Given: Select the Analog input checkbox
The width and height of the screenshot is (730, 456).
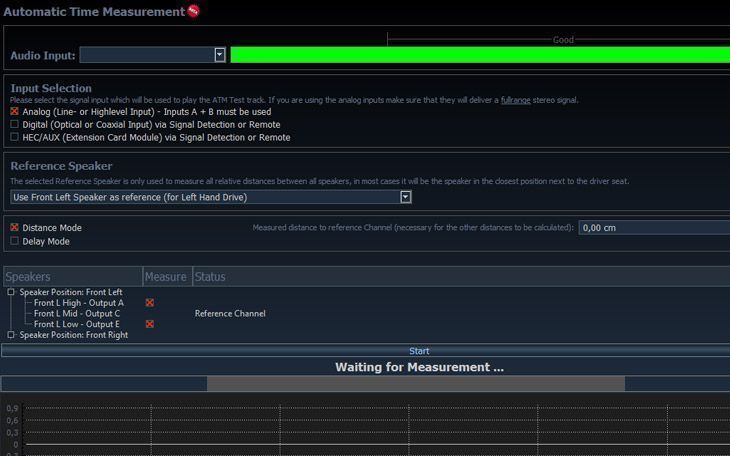Looking at the screenshot, I should point(15,112).
